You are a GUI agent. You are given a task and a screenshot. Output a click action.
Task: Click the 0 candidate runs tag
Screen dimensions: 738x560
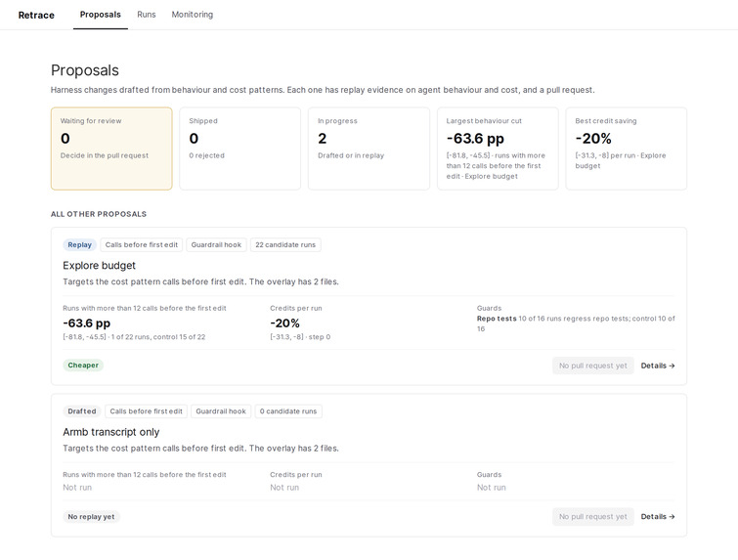point(288,411)
